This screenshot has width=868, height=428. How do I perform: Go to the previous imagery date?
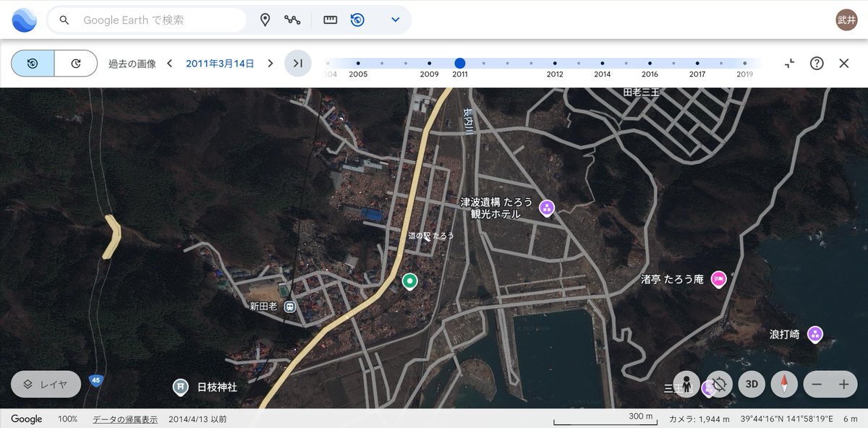point(169,64)
